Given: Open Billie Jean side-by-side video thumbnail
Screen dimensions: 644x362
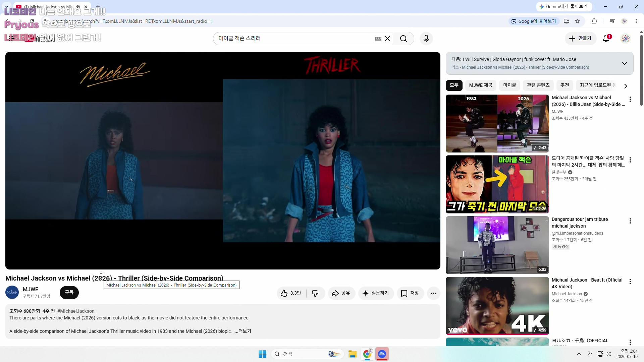Looking at the screenshot, I should pos(497,123).
